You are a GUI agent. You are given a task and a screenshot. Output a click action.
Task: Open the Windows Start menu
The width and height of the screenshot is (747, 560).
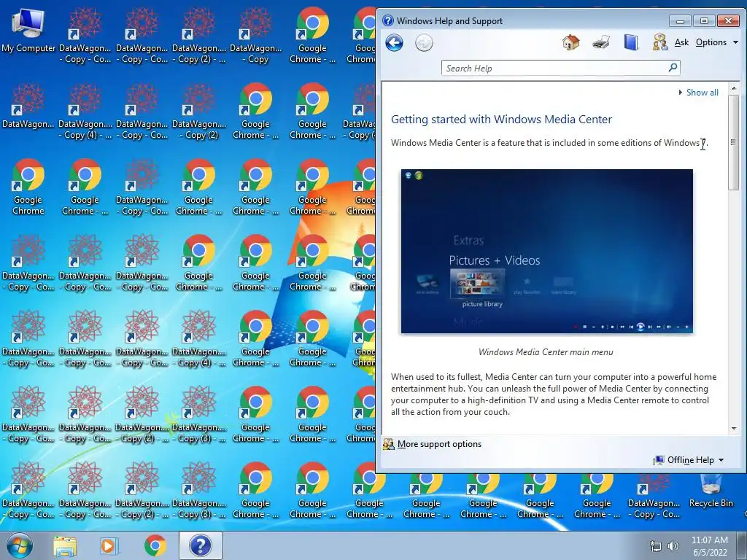[19, 545]
